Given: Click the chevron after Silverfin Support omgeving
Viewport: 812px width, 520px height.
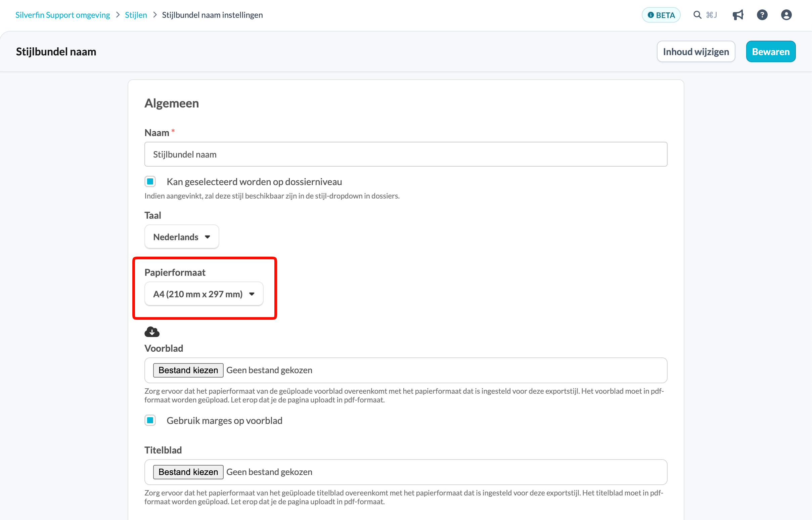Looking at the screenshot, I should (118, 15).
